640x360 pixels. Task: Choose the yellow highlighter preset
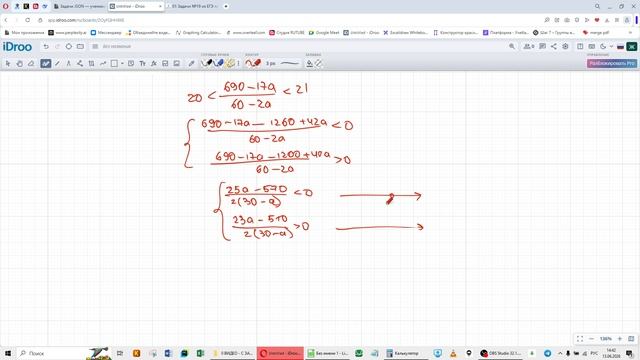click(230, 63)
